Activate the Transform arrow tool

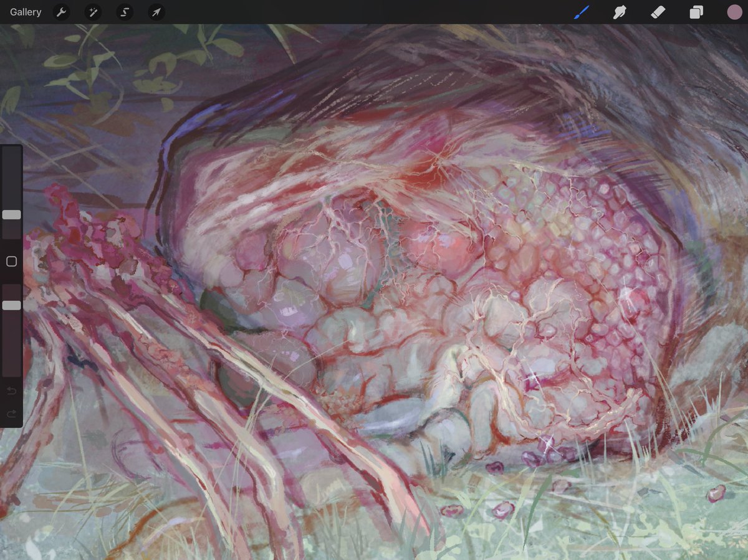pos(156,12)
